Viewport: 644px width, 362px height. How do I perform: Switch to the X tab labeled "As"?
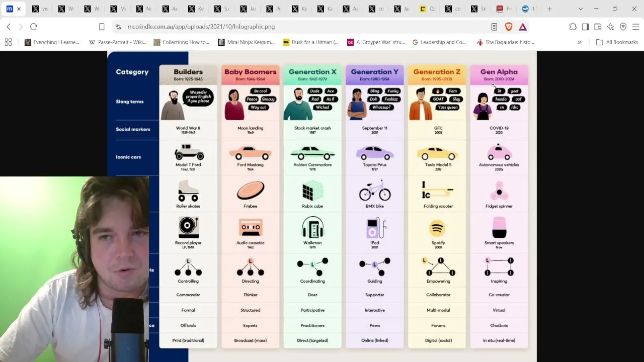[x=351, y=9]
